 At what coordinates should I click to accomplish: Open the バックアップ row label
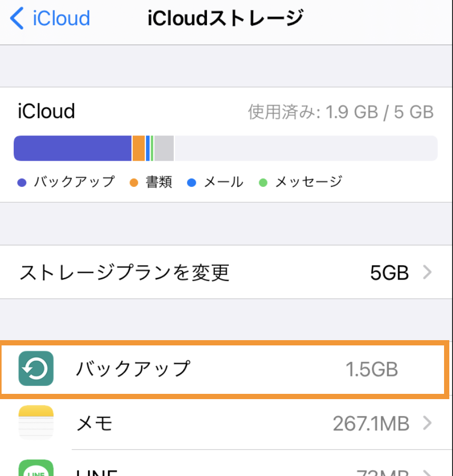[133, 369]
